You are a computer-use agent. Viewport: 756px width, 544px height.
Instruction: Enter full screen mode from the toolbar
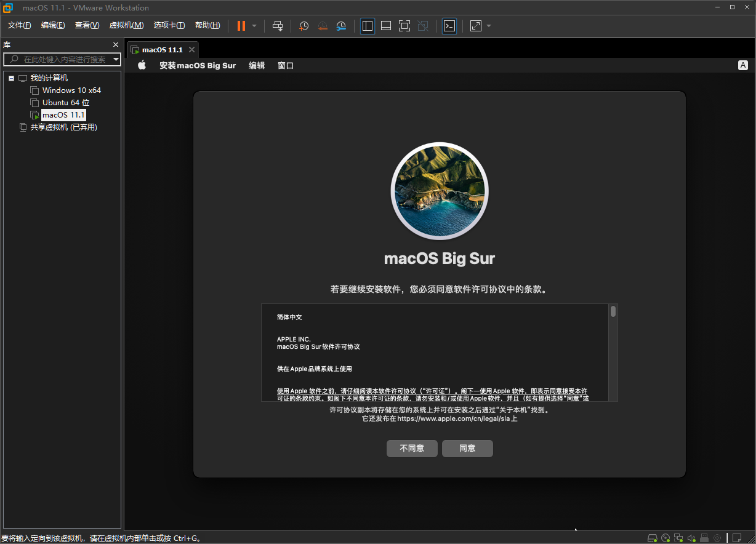pos(404,26)
